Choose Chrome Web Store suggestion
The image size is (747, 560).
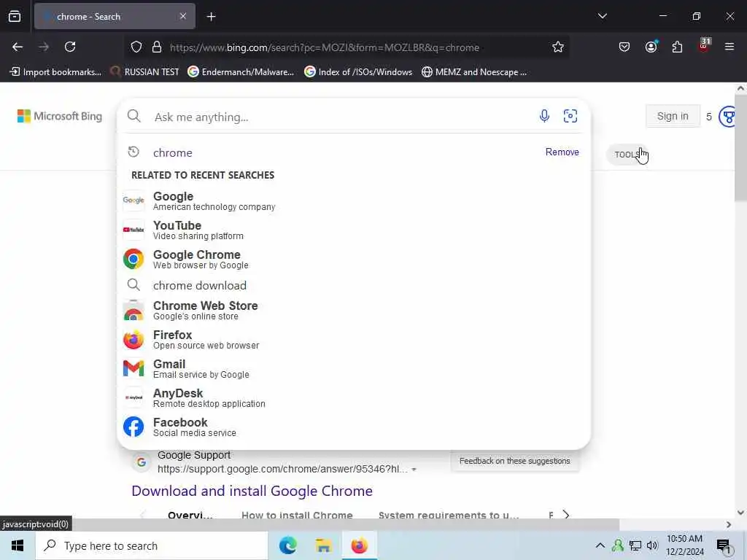tap(354, 311)
